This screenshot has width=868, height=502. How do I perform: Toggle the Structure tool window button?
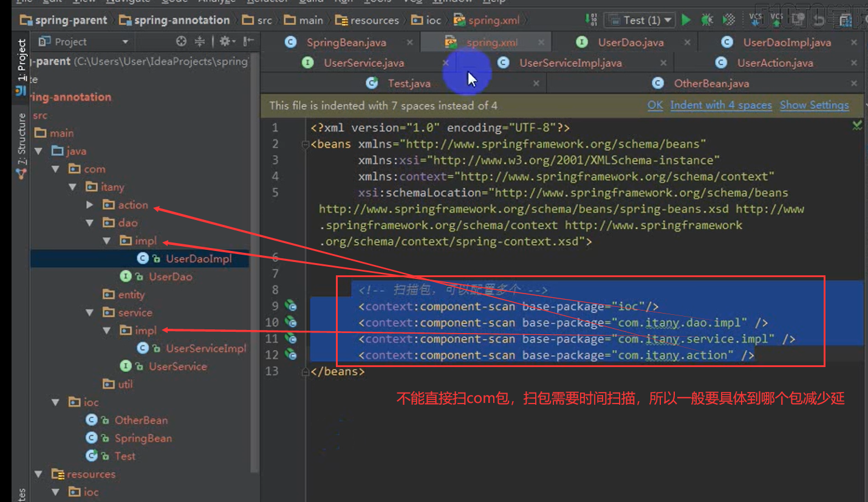tap(21, 146)
